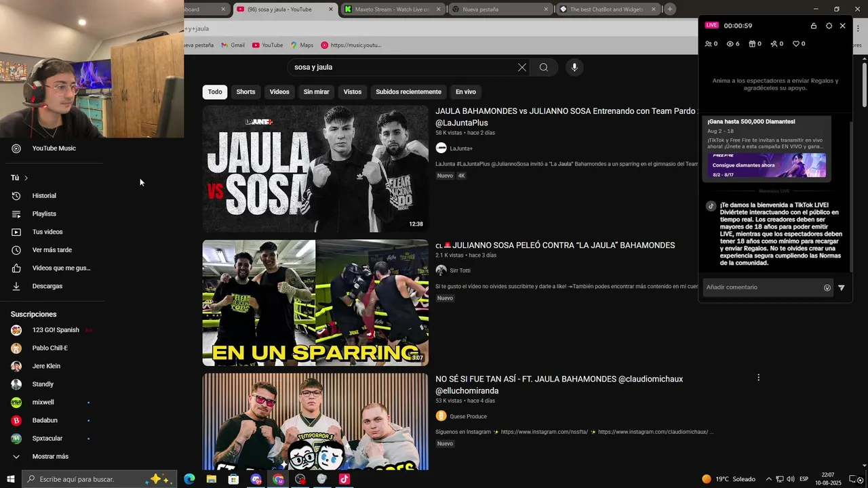Open JULIANNO SOSA PELEÓ CONTRA LA JAULA title
This screenshot has height=488, width=868.
pyautogui.click(x=555, y=245)
